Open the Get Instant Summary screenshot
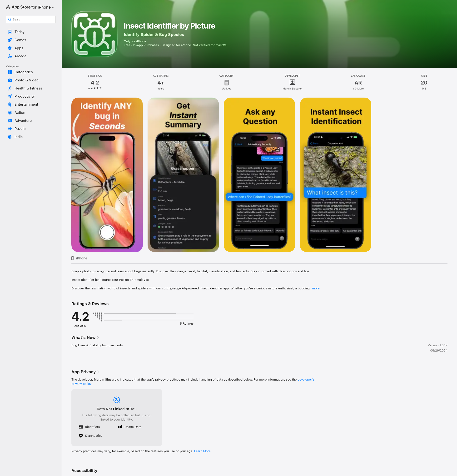The height and width of the screenshot is (476, 457). 183,175
